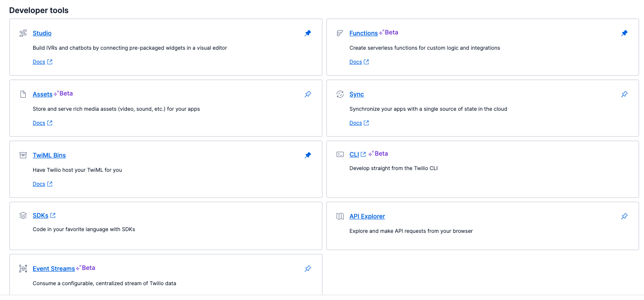Open the Functions link

364,33
